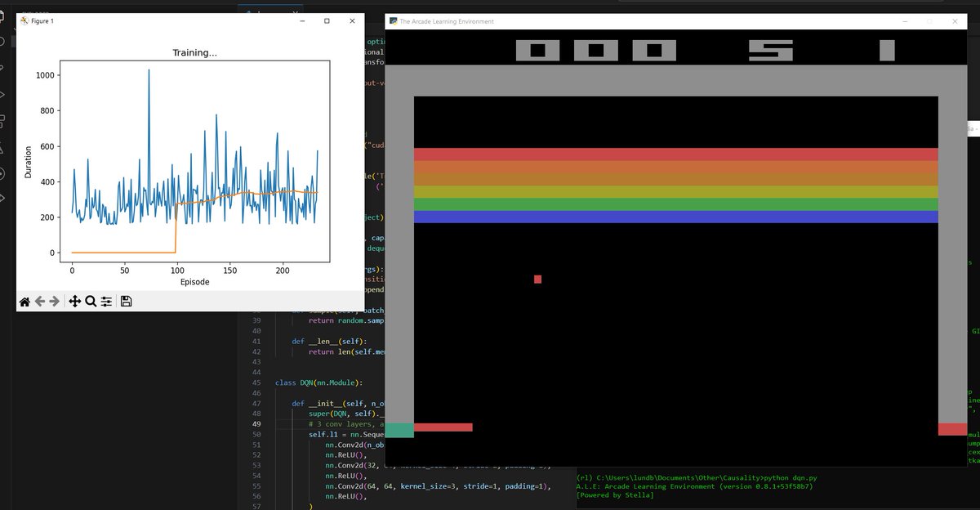This screenshot has height=510, width=980.
Task: Click the 'class DQN(nn.Module):' code line
Action: (x=318, y=382)
